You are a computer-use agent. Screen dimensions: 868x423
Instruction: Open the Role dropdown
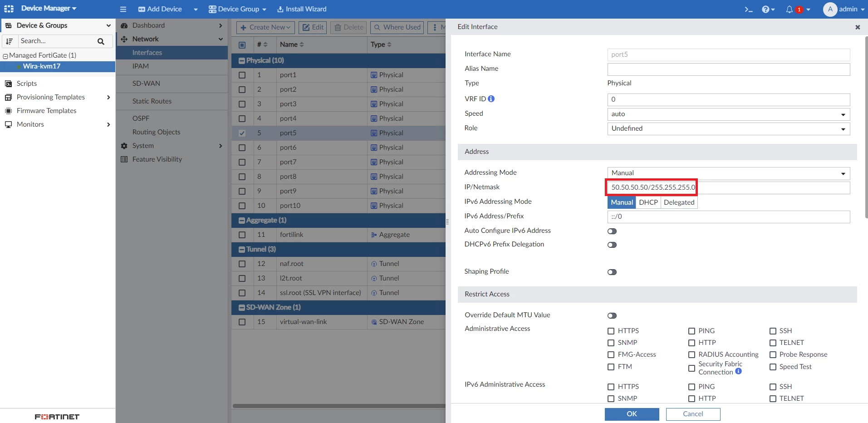729,129
